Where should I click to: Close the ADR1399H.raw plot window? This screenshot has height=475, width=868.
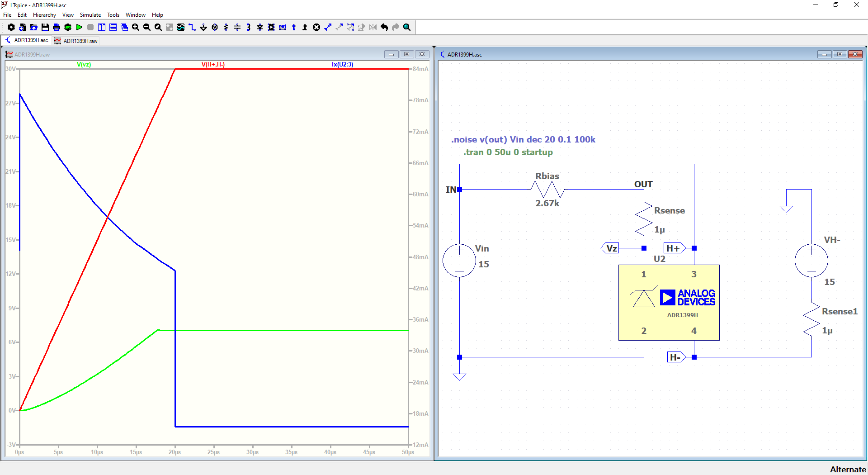pyautogui.click(x=422, y=54)
